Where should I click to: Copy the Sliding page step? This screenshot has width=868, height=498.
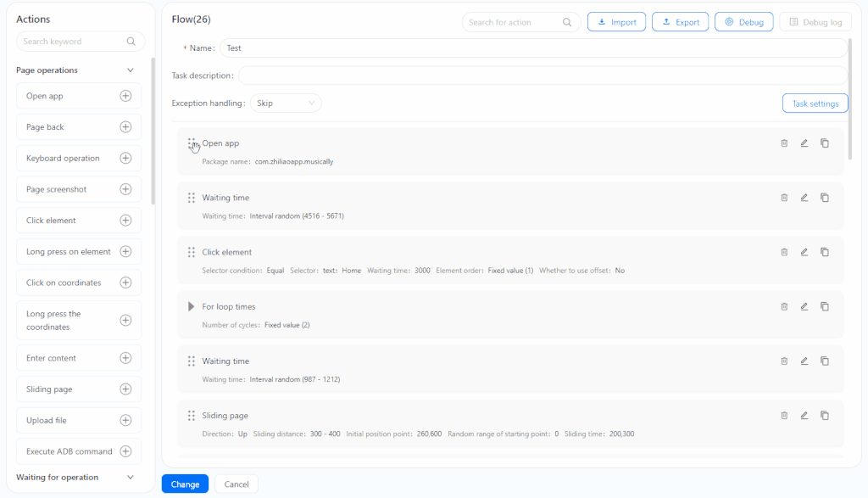[x=824, y=416]
